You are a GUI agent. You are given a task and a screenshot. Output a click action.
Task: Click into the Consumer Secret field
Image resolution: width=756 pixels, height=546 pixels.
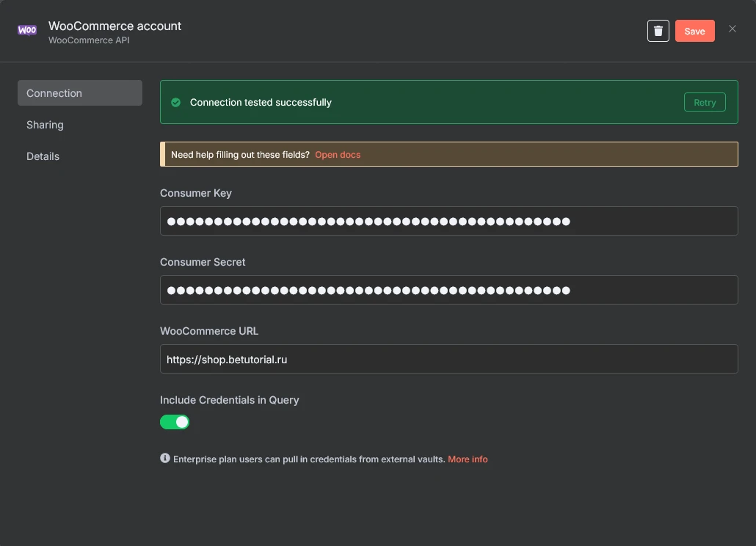[448, 290]
